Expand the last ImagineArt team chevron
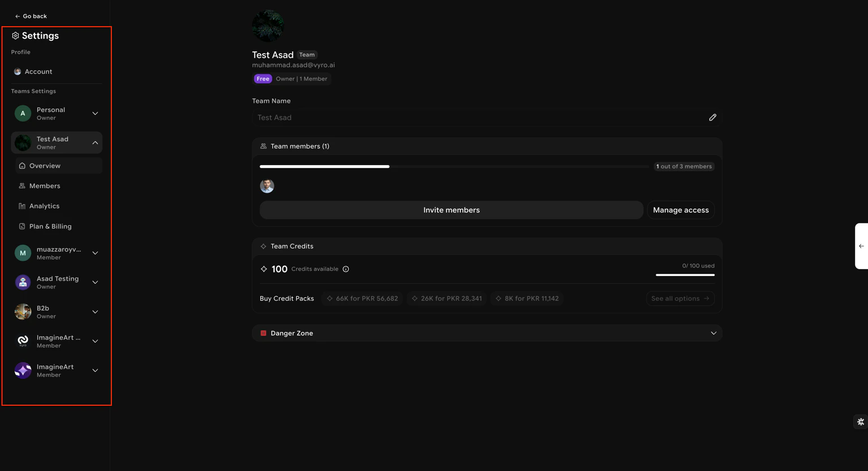868x471 pixels. click(x=95, y=371)
